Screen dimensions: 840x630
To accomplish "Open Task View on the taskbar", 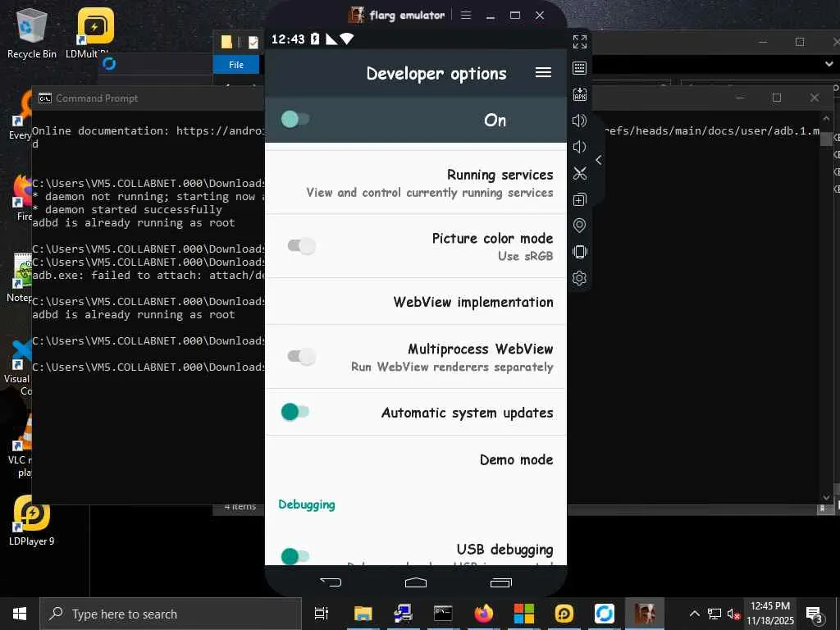I will 322,614.
